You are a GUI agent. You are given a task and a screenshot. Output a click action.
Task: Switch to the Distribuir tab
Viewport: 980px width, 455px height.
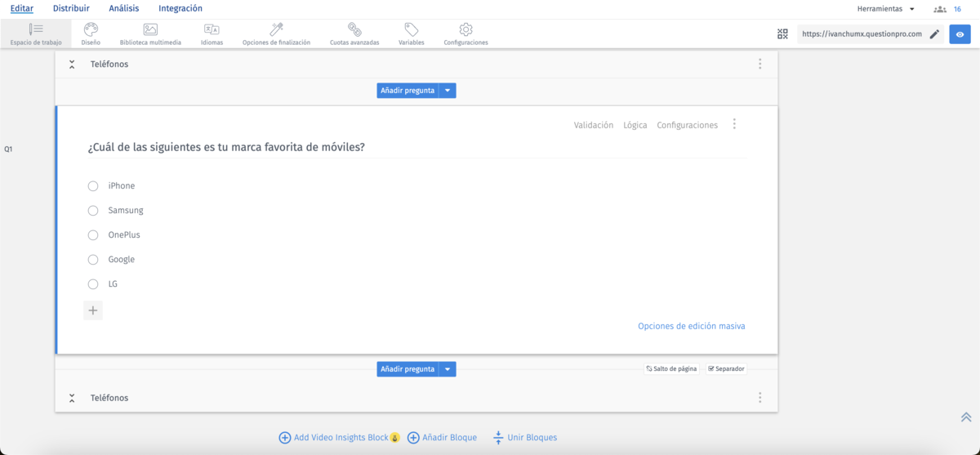[x=71, y=9]
